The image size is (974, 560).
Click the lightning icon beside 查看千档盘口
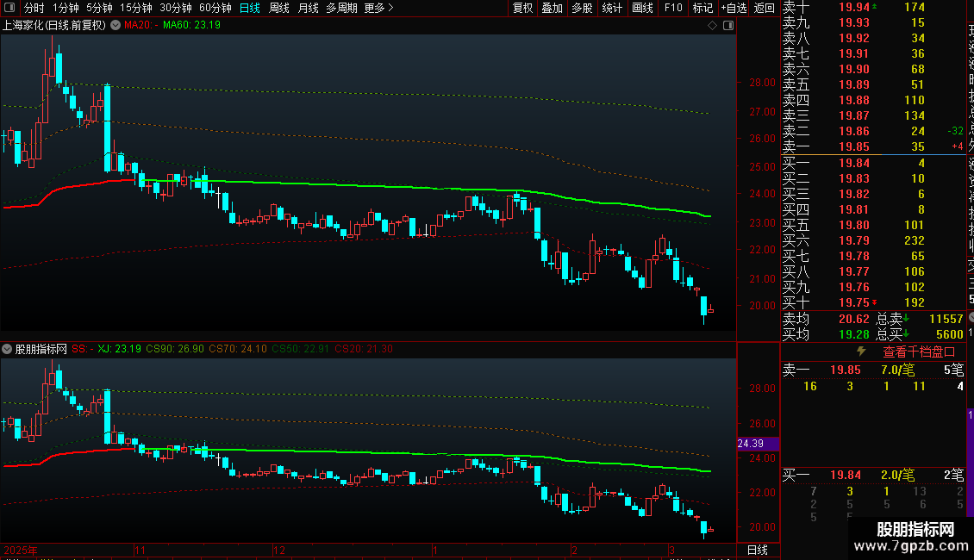[x=861, y=352]
